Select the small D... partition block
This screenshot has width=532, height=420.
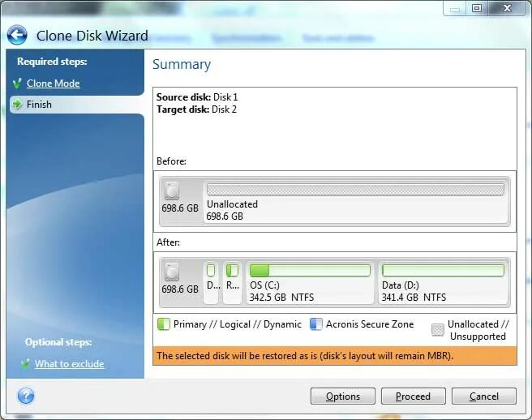211,282
